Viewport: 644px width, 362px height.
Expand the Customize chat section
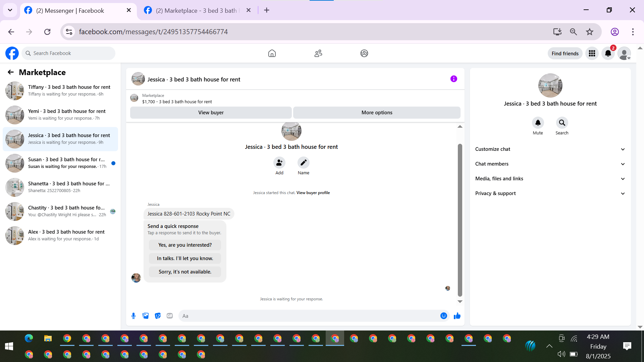(550, 149)
